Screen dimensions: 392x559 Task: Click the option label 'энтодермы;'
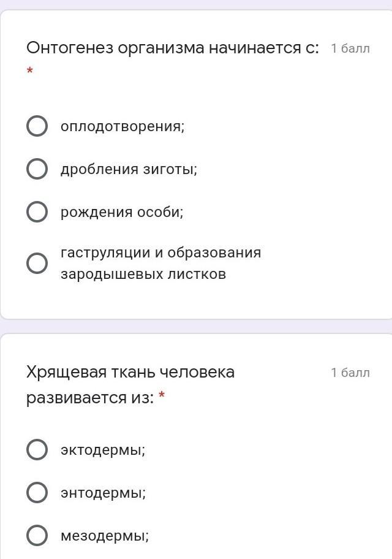[x=103, y=493]
